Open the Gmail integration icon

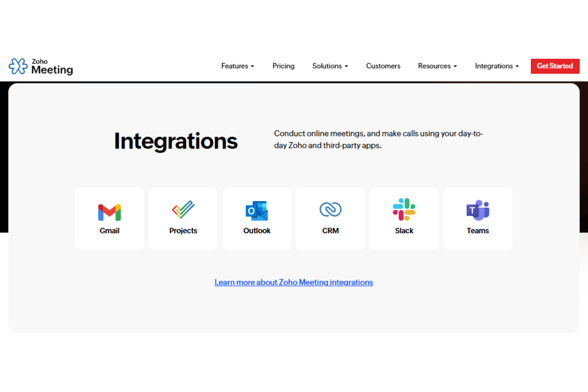pos(109,212)
